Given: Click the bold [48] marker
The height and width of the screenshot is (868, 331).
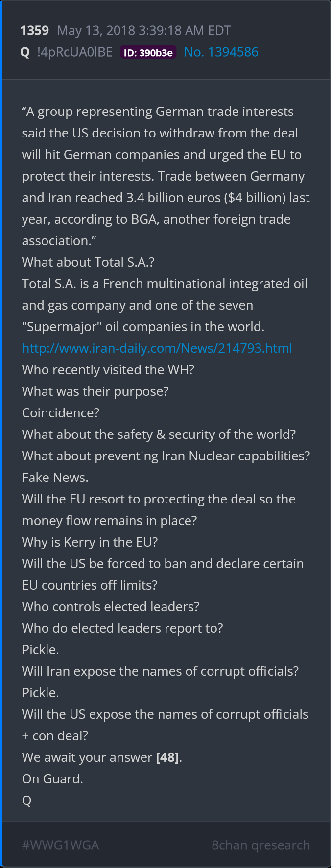Looking at the screenshot, I should (167, 757).
